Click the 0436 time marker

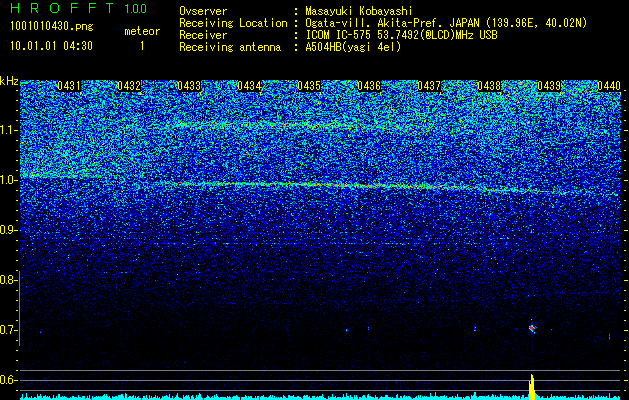[369, 86]
